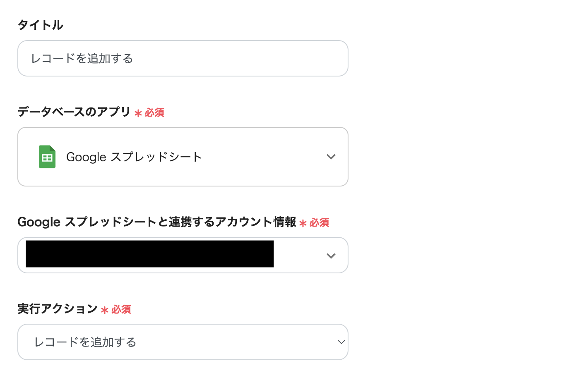Viewport: 572px width, 392px height.
Task: Click the データベースのアプリ label
Action: (74, 112)
